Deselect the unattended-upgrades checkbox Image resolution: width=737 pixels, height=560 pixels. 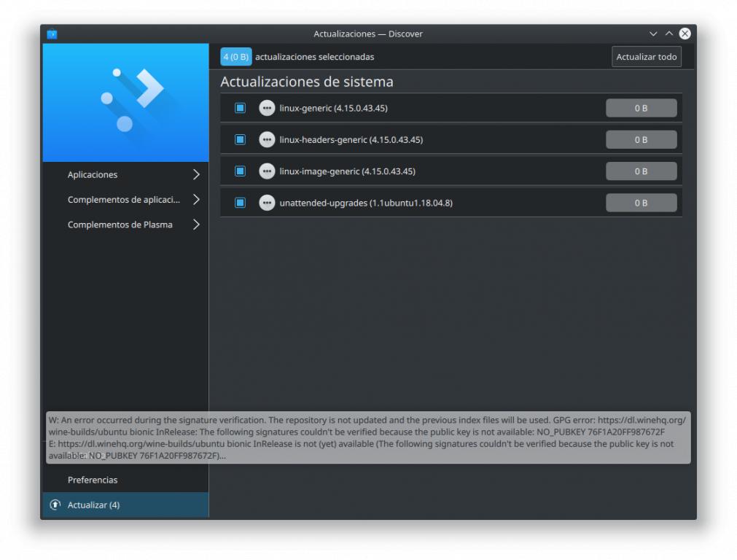240,203
